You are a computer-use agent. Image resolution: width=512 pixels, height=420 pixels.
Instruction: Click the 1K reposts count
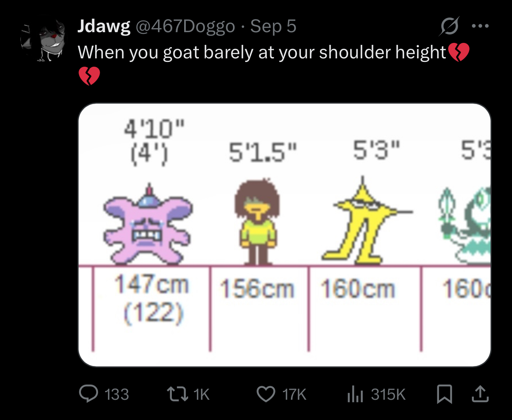point(202,394)
